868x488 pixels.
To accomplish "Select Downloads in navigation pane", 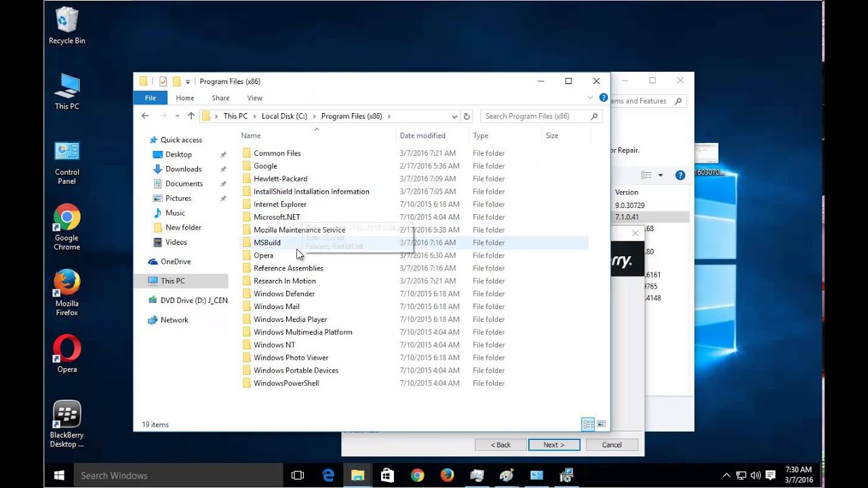I will [x=183, y=169].
